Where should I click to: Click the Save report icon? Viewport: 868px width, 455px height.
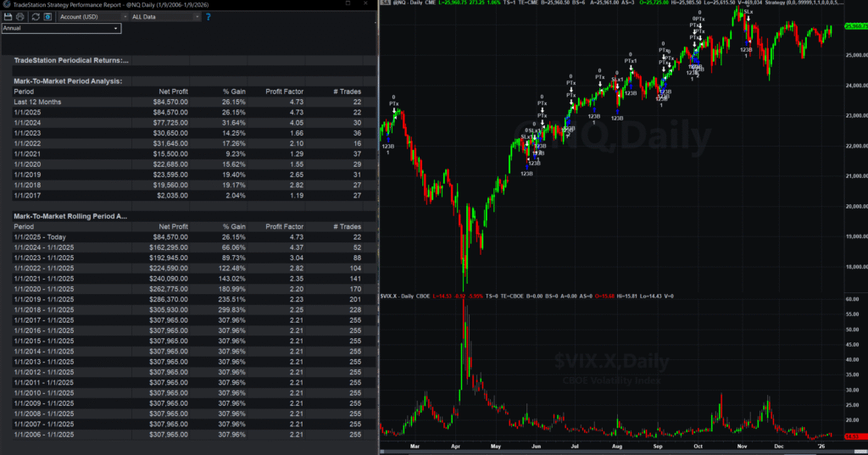[8, 16]
